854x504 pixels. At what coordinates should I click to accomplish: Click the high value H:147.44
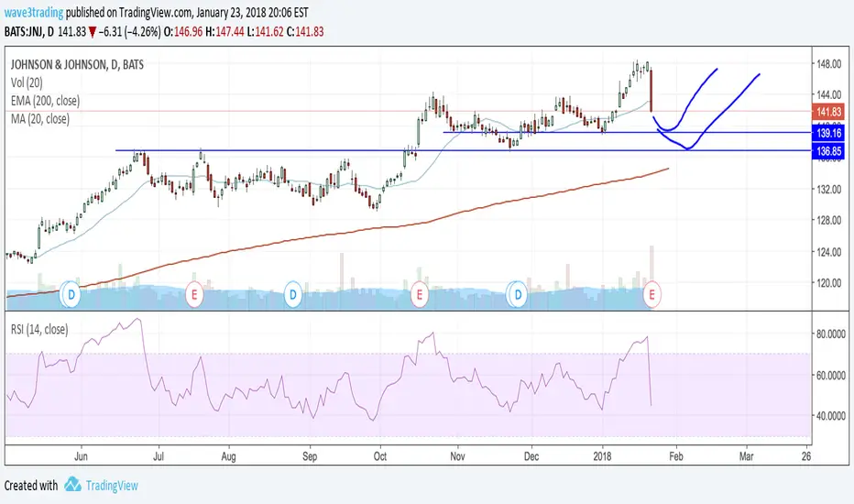(224, 31)
